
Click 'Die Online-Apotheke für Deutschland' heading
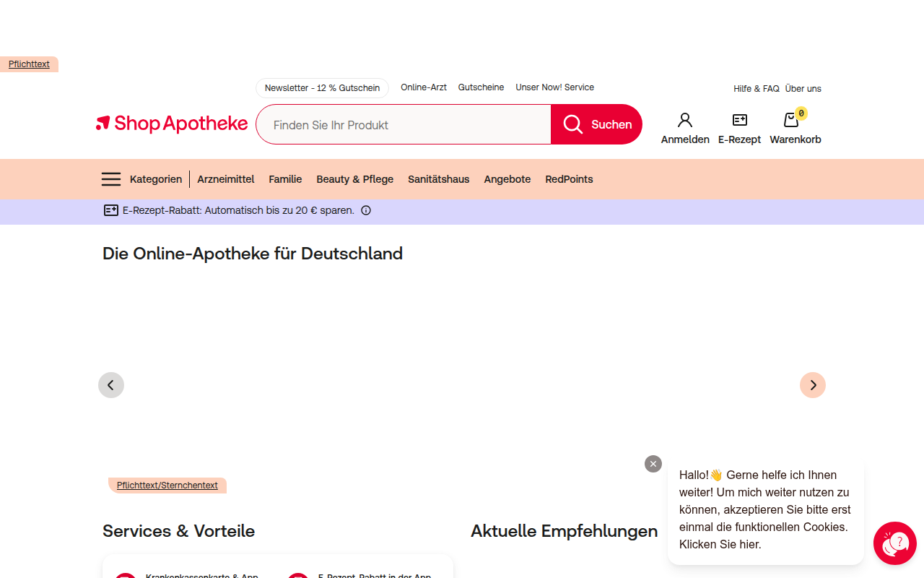point(253,254)
